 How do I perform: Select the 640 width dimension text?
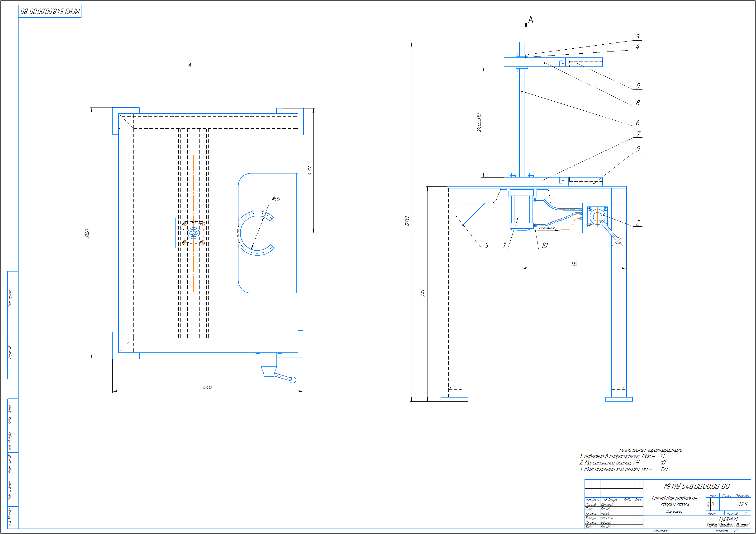tap(207, 387)
